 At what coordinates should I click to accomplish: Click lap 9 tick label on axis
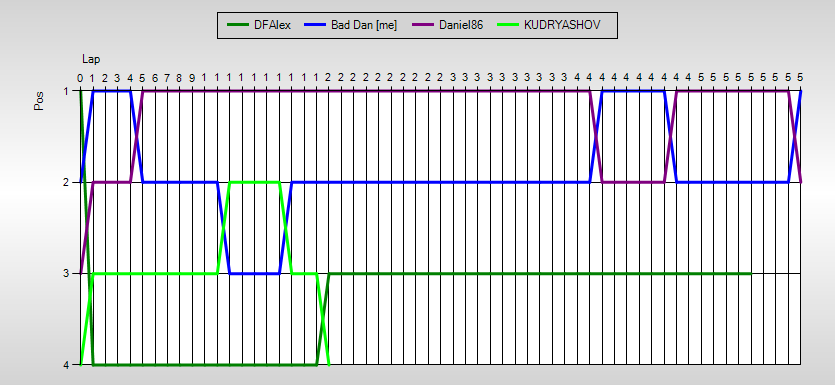[192, 78]
